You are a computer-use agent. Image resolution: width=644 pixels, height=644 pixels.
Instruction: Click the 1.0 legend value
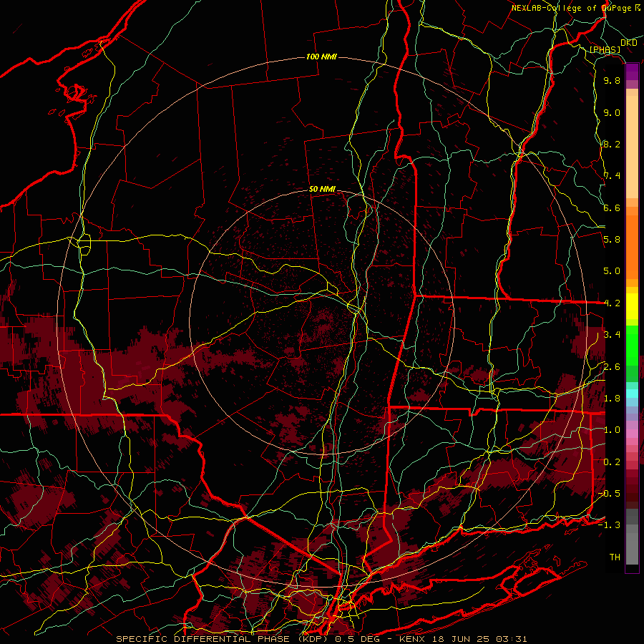click(612, 430)
